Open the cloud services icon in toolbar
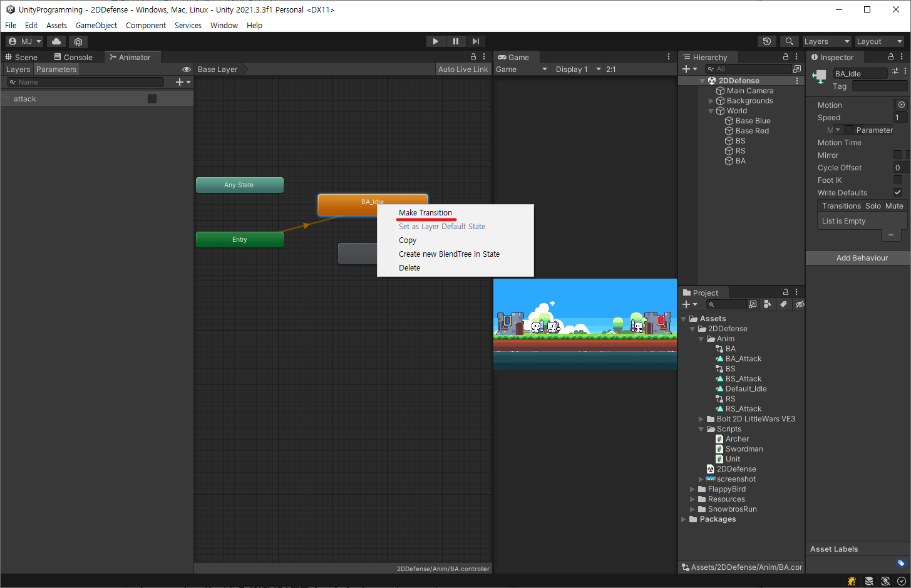The height and width of the screenshot is (588, 911). tap(56, 41)
